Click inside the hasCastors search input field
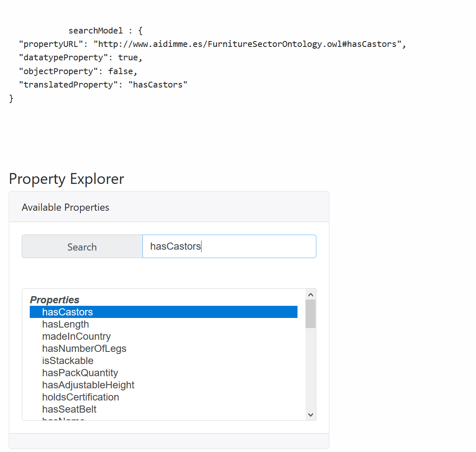476x452 pixels. pyautogui.click(x=229, y=246)
